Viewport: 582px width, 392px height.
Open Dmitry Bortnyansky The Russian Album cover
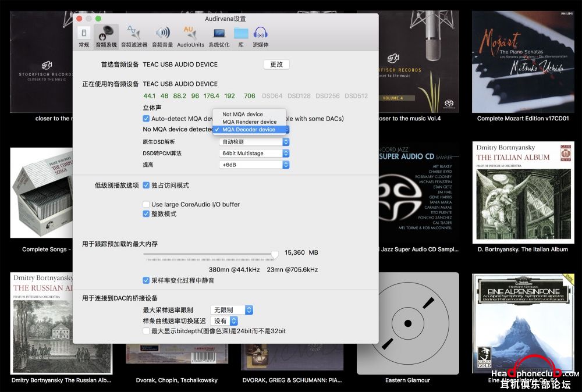coord(41,323)
